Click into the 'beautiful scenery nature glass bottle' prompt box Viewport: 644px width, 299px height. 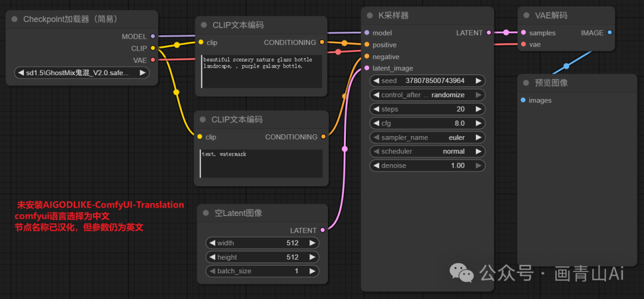point(262,71)
